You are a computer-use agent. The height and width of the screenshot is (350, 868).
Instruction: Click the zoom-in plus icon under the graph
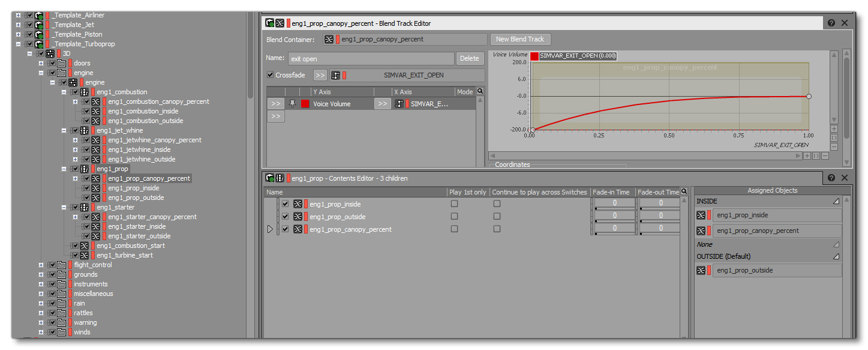[x=807, y=155]
